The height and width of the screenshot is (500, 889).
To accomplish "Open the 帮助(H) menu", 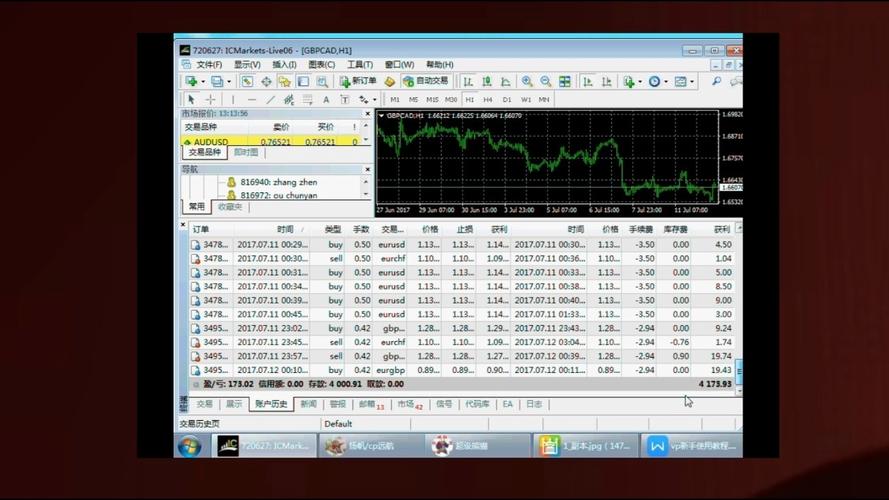I will pyautogui.click(x=439, y=65).
